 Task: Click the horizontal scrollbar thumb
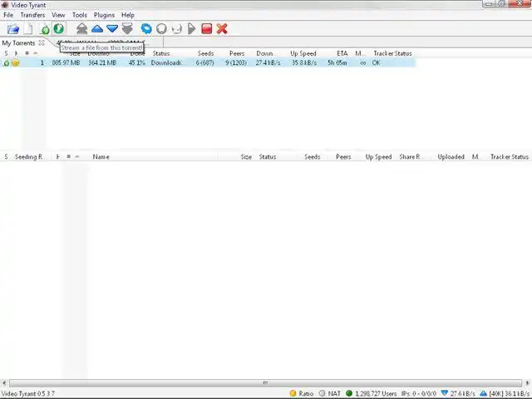[x=265, y=382]
